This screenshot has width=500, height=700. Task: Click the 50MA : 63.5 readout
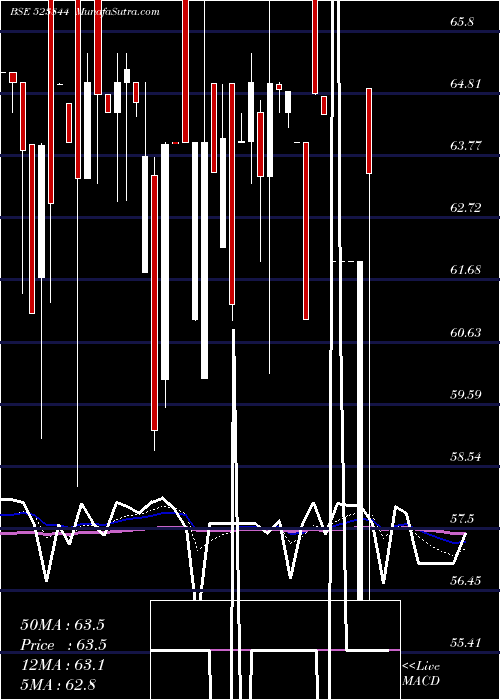[62, 625]
